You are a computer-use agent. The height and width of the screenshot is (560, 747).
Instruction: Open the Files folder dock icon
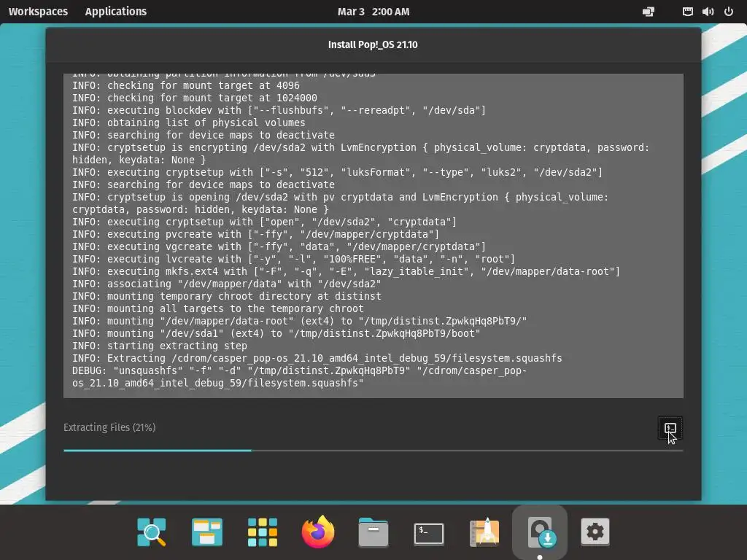click(373, 532)
